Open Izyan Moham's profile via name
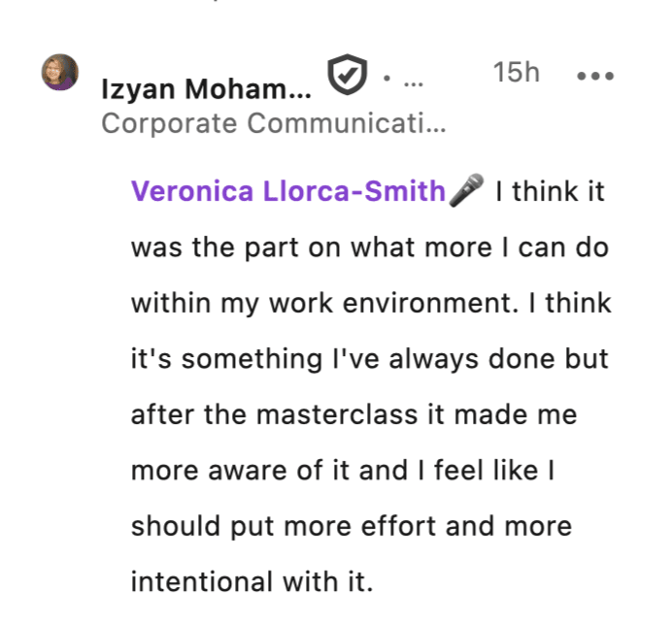Viewport: 672px width, 623px height. [x=207, y=90]
